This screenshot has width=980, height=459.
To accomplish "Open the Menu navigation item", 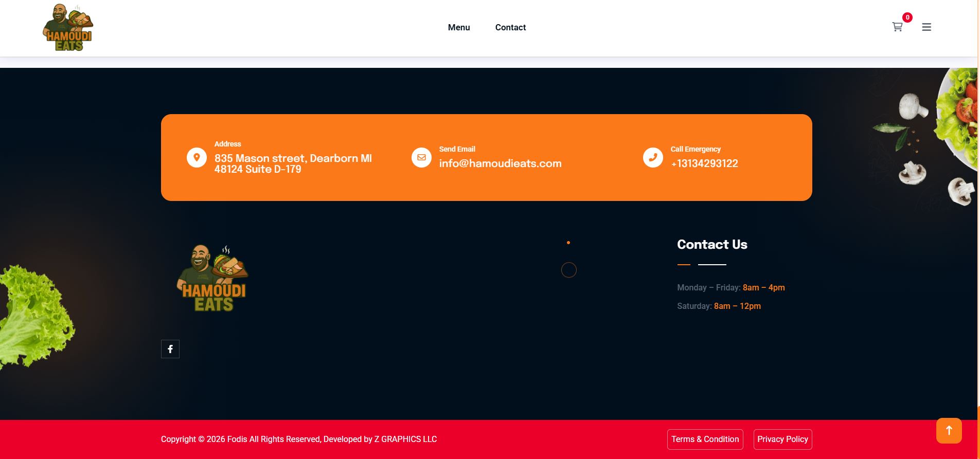I will 459,28.
